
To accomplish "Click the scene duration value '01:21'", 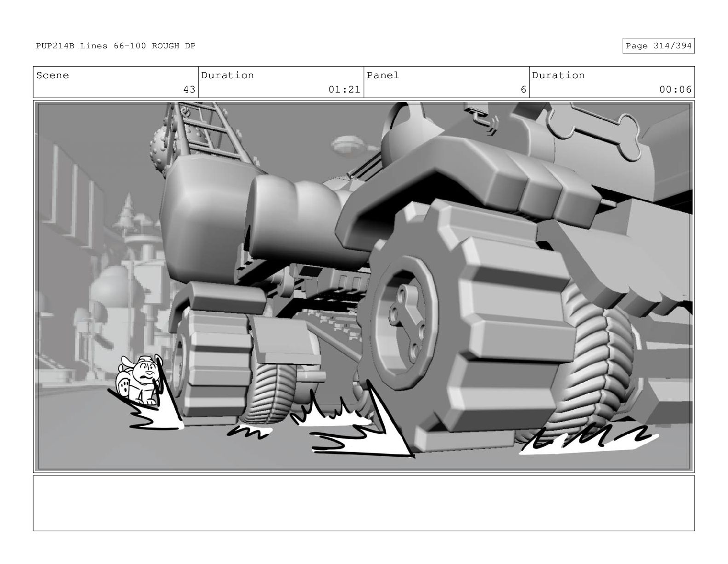I will pos(344,89).
